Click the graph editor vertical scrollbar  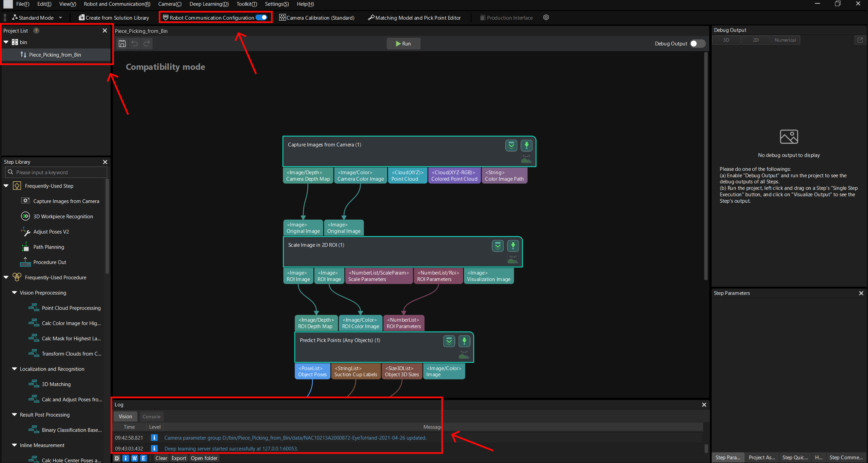[x=706, y=166]
